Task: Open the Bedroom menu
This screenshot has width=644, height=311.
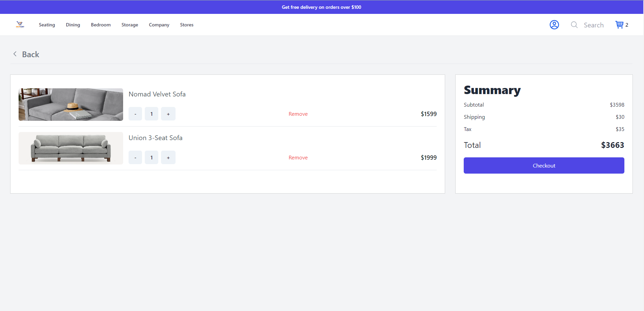Action: tap(100, 25)
